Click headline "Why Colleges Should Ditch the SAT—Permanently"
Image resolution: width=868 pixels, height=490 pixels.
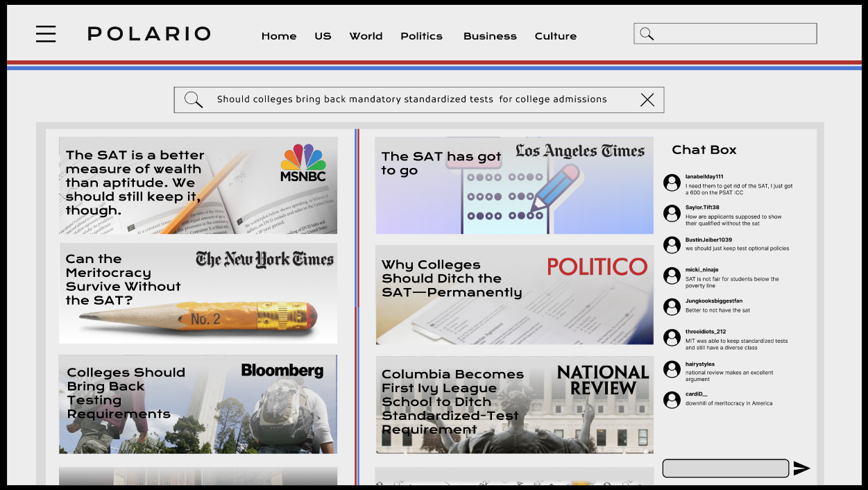[x=452, y=279]
